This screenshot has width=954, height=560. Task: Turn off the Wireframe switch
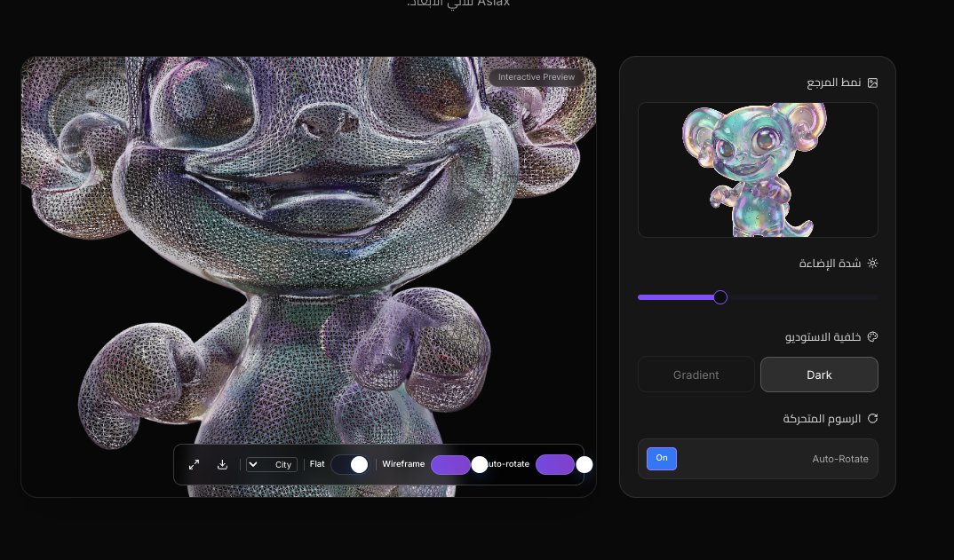click(459, 464)
